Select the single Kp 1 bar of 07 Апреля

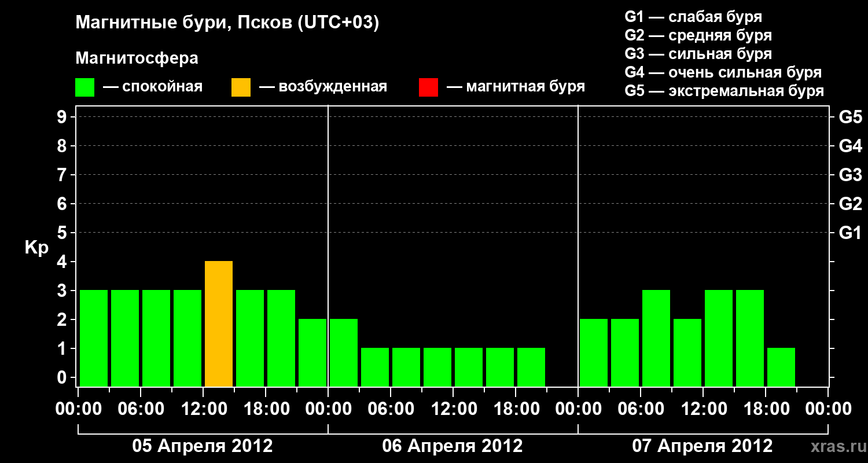[781, 368]
